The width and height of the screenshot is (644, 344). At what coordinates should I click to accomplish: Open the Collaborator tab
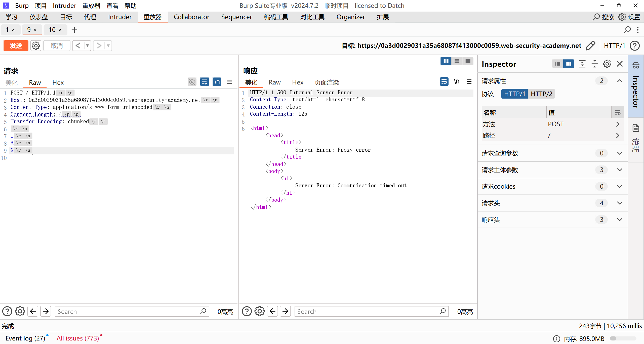(x=191, y=17)
